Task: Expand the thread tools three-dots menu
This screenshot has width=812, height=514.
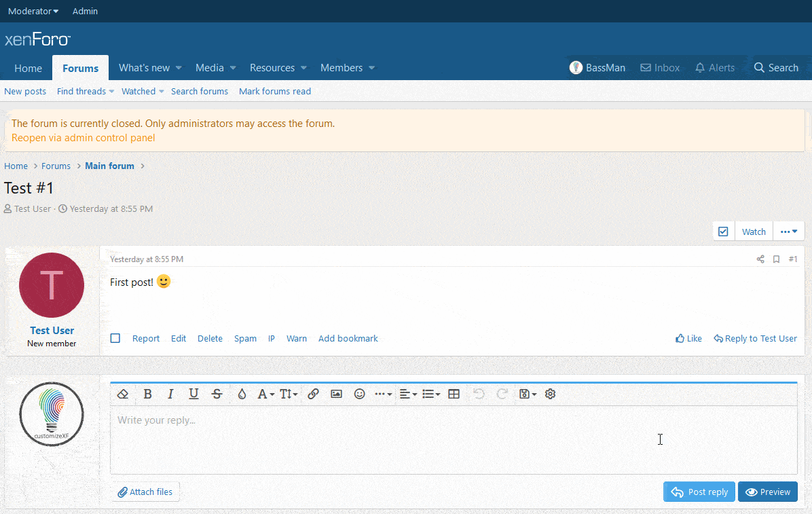Action: coord(789,232)
